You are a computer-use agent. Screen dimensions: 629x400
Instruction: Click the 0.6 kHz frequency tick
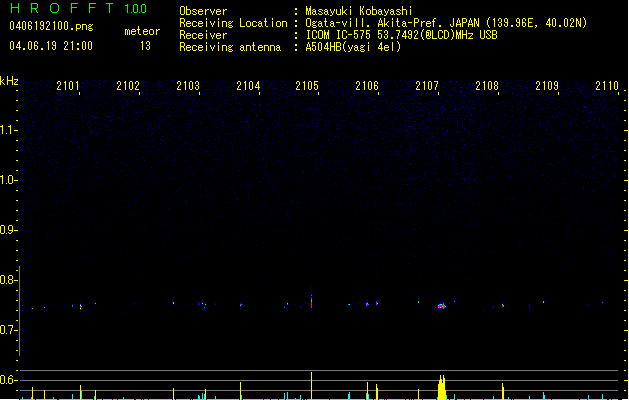click(x=8, y=380)
